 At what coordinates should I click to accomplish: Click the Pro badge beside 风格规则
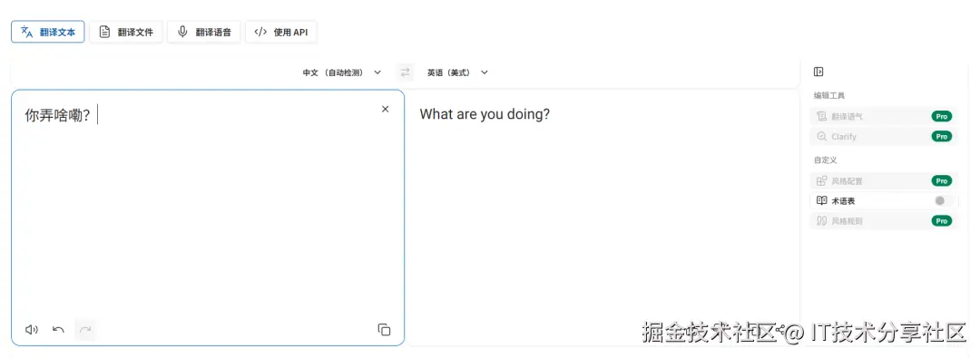pos(942,220)
